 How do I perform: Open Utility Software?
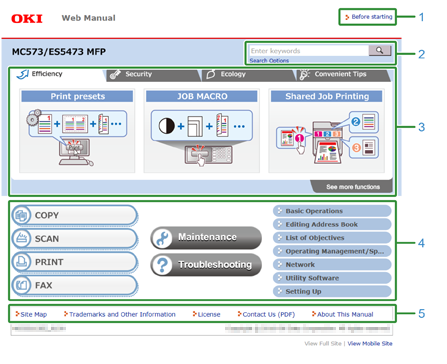pos(332,278)
